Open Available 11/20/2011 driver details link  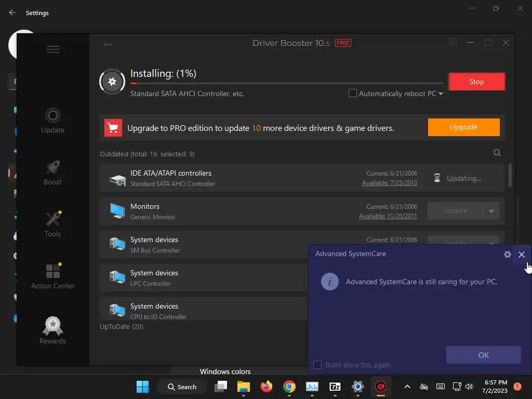(388, 216)
